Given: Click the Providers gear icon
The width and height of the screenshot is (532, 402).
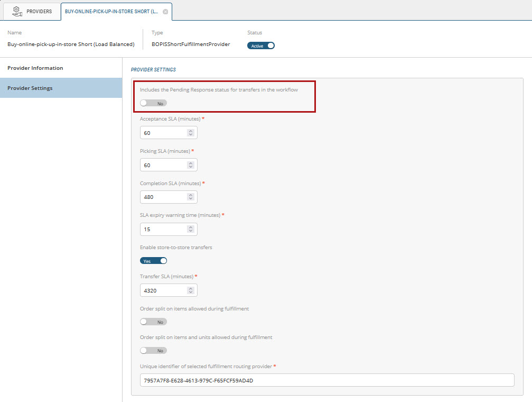Looking at the screenshot, I should click(x=16, y=11).
